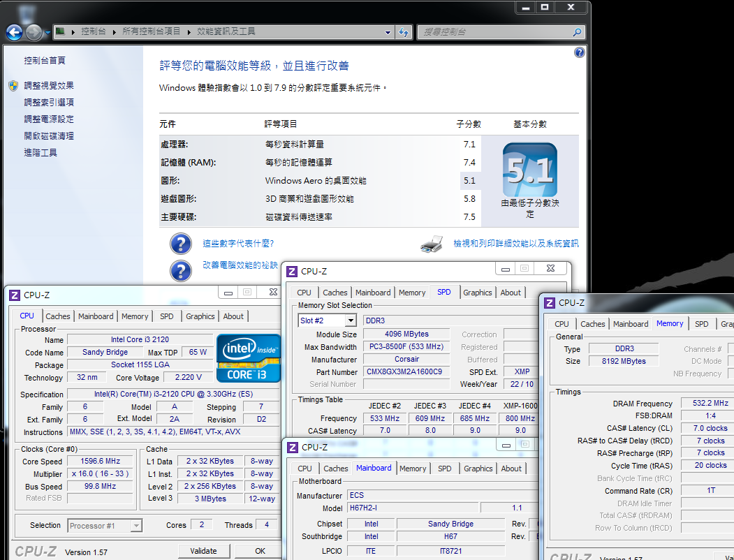Viewport: 734px width, 560px height.
Task: Click the 檢視和列印詳細效能以及系統資訊 link
Action: pos(516,244)
